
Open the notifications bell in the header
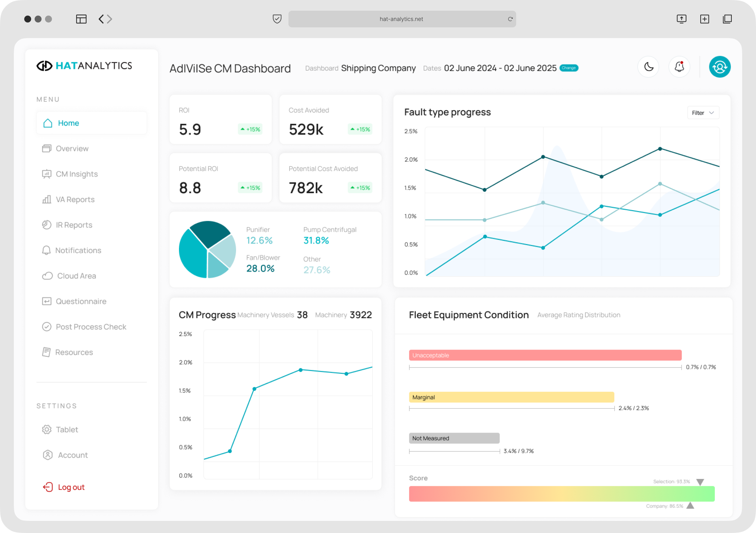[679, 67]
